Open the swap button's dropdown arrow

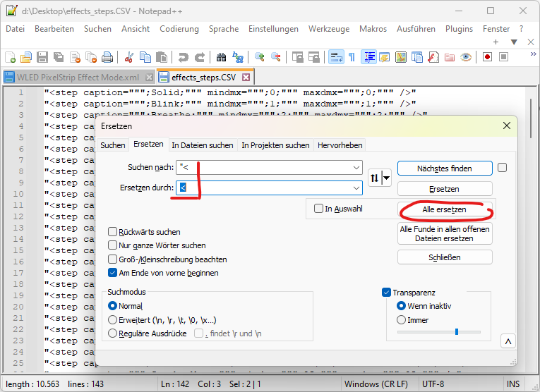[387, 178]
